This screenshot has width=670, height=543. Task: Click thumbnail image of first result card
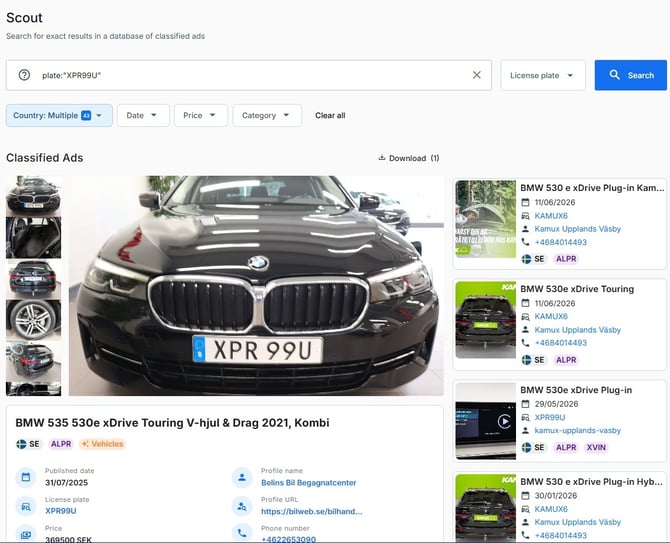(x=486, y=219)
